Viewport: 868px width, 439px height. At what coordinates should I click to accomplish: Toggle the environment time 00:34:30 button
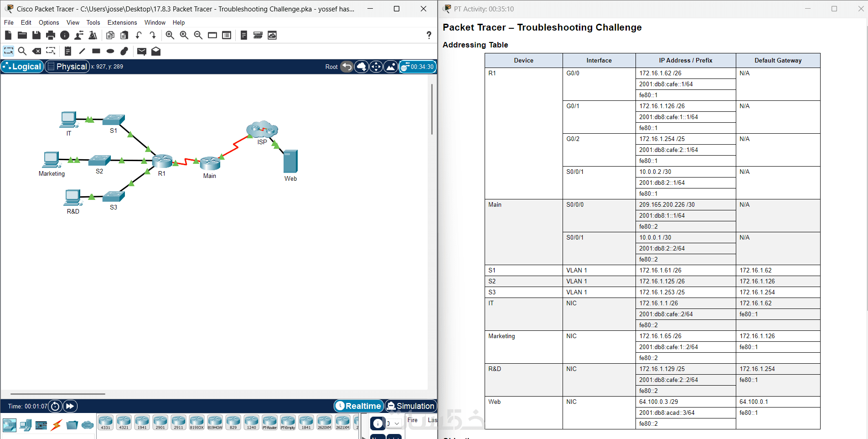point(418,67)
